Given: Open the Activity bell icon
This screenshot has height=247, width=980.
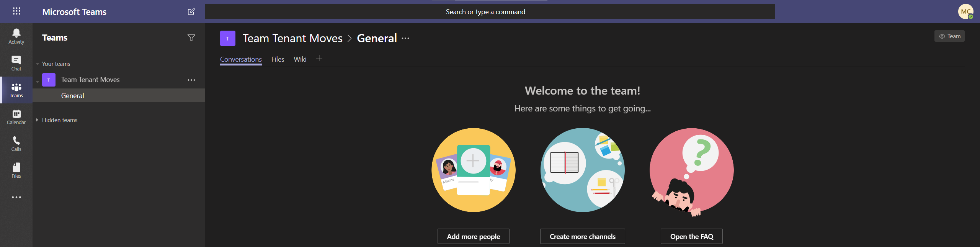Looking at the screenshot, I should click(16, 36).
